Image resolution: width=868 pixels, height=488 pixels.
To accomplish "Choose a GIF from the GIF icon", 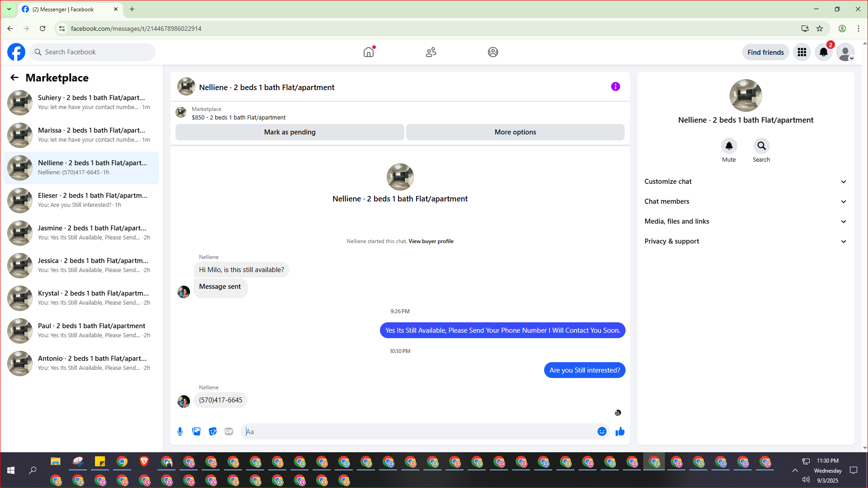I will (x=229, y=431).
